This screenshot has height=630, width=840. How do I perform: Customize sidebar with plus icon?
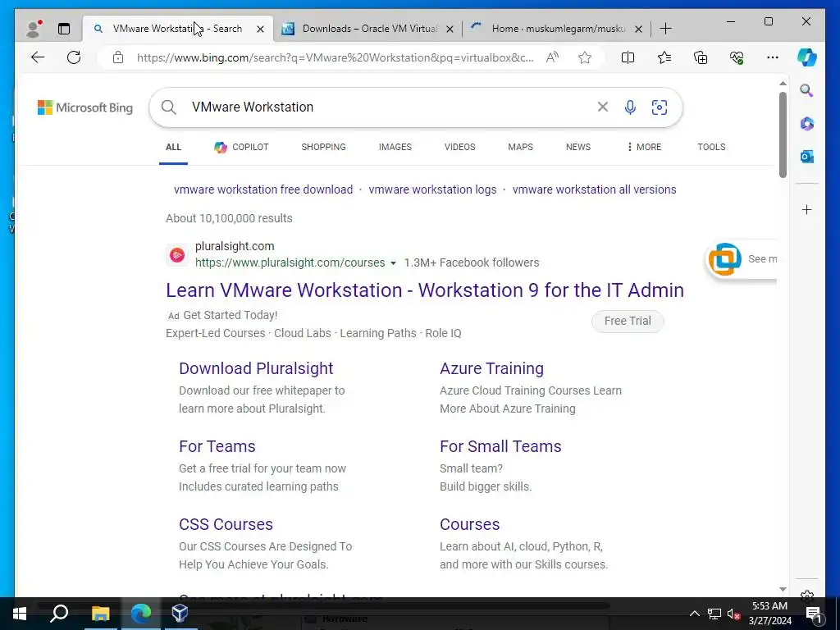[x=807, y=209]
